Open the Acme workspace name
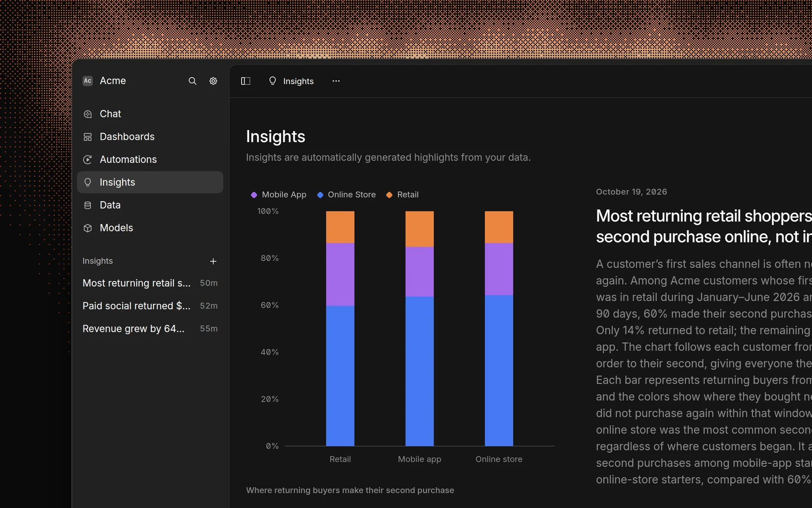The image size is (812, 508). coord(113,80)
